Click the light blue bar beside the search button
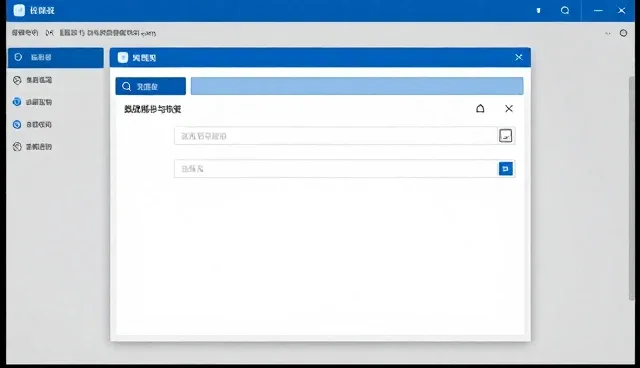This screenshot has height=368, width=640. 357,86
